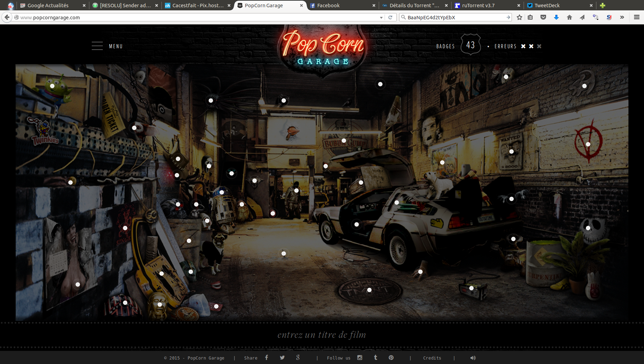Open the Tumblr follow icon

click(x=376, y=357)
